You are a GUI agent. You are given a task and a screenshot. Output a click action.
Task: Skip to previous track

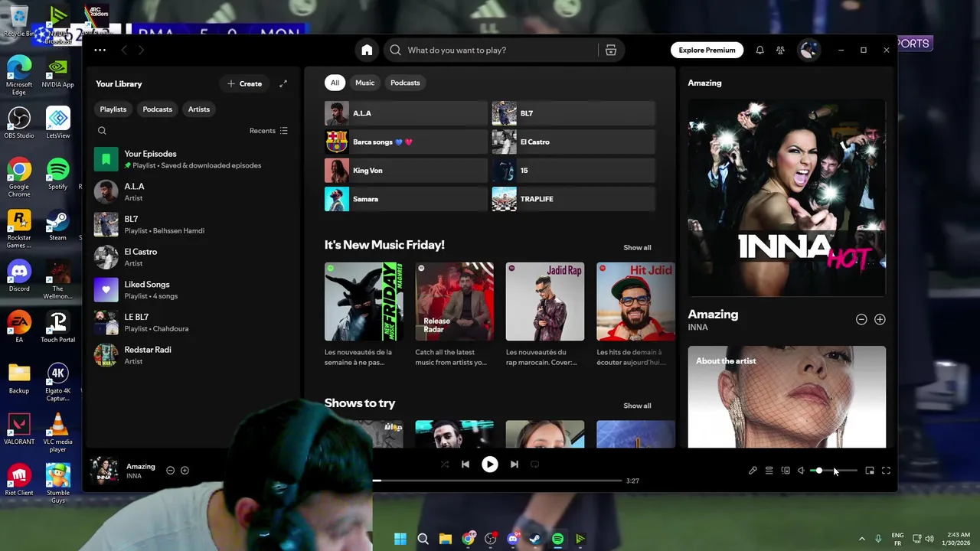[x=465, y=464]
